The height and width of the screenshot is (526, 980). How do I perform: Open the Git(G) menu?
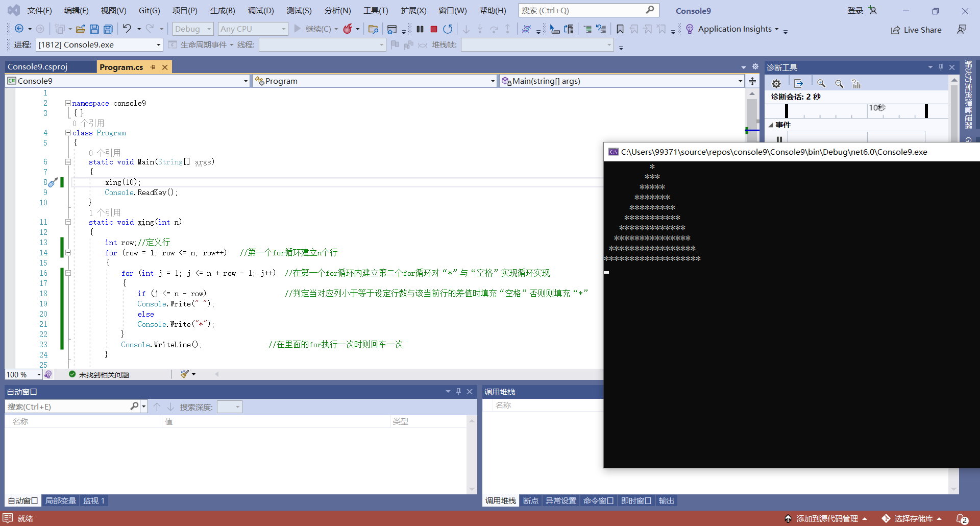(149, 10)
